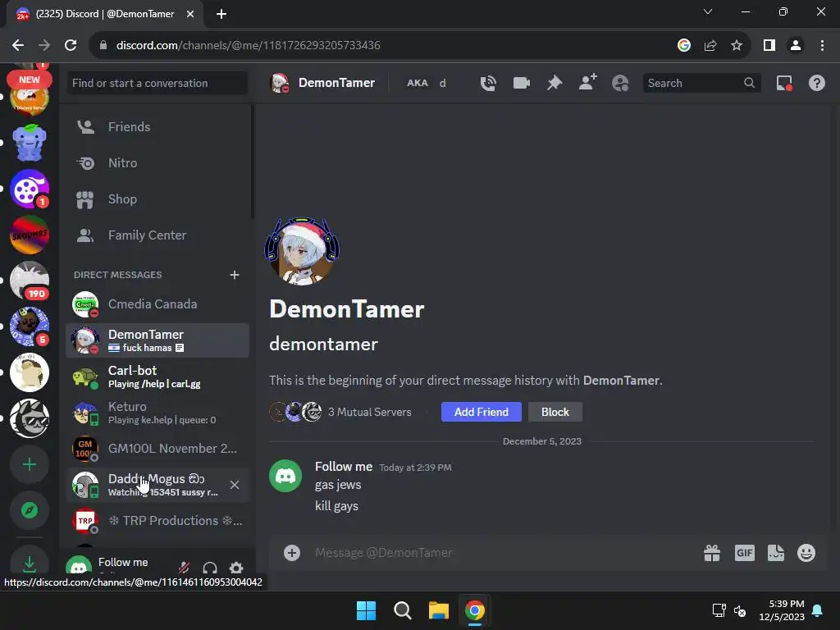Open pinned messages icon
The height and width of the screenshot is (630, 840).
[x=555, y=83]
